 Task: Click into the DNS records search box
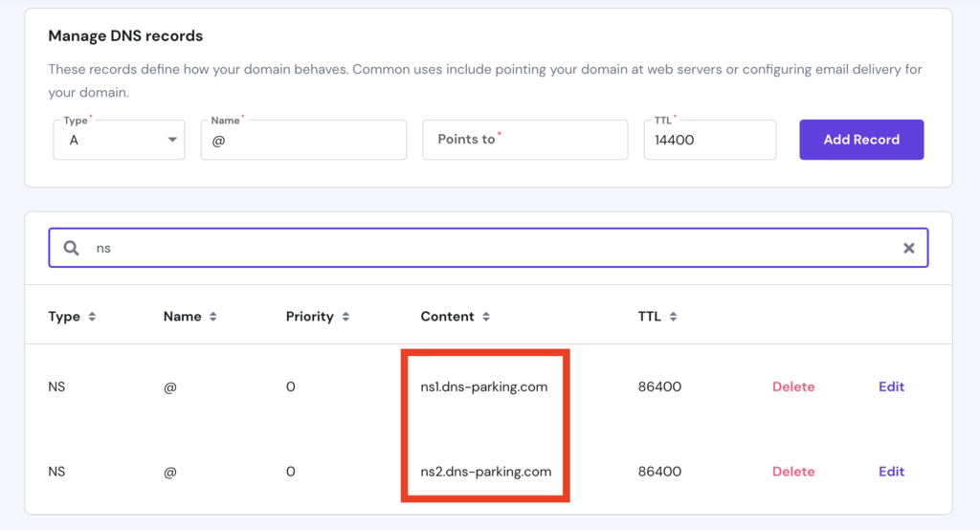(x=488, y=248)
